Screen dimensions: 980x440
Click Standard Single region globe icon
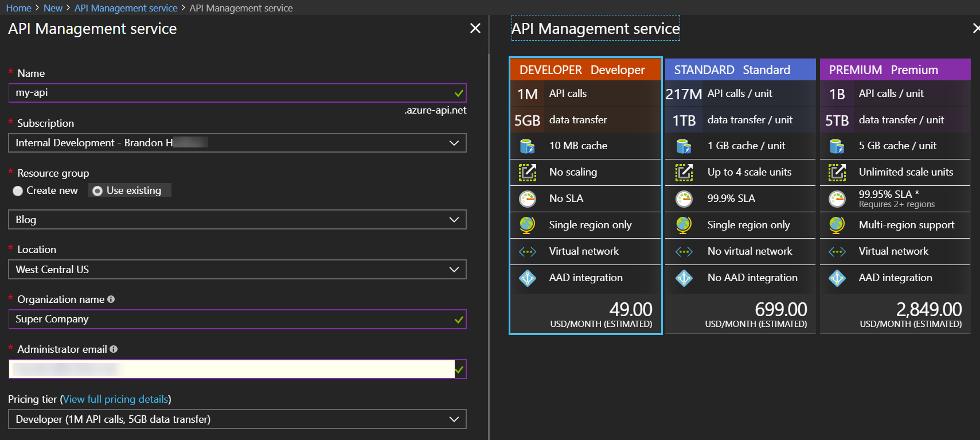click(684, 225)
